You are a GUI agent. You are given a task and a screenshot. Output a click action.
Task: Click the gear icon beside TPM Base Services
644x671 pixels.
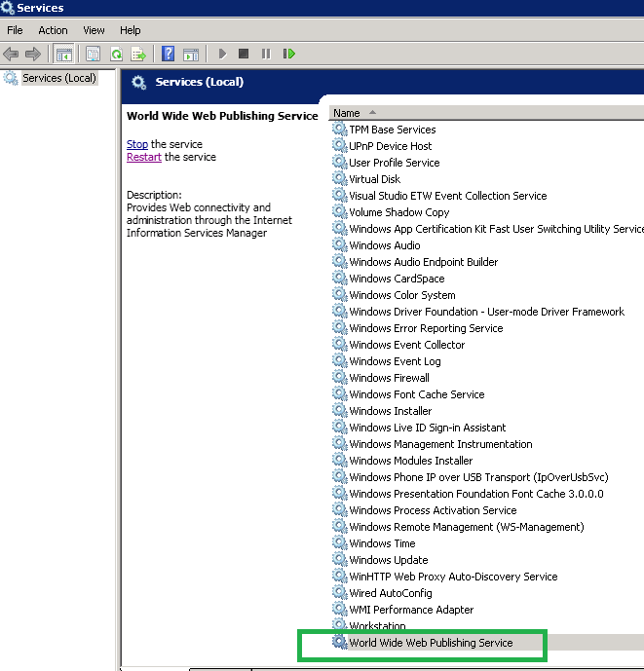340,129
